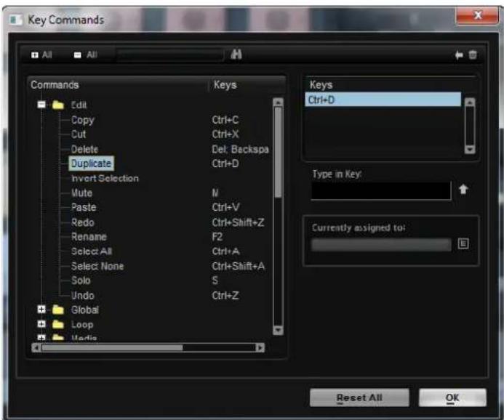Select the Undo command
504x420 pixels.
[83, 296]
